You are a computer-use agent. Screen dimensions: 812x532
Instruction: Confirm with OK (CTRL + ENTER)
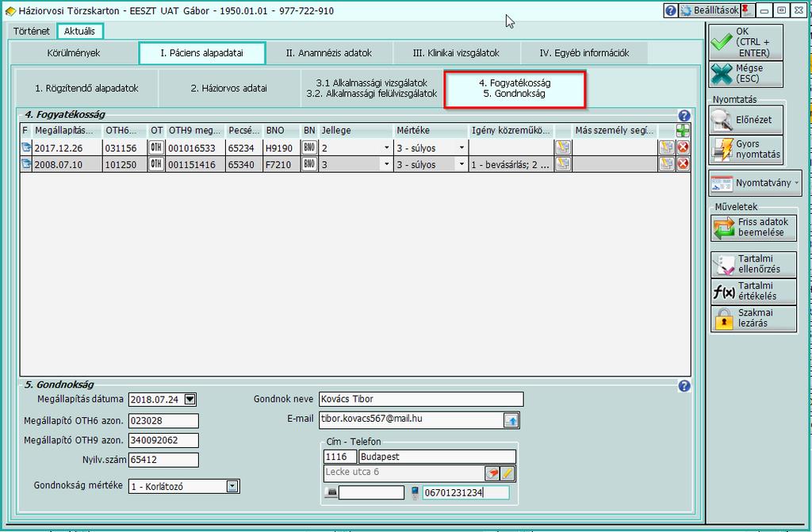click(745, 42)
